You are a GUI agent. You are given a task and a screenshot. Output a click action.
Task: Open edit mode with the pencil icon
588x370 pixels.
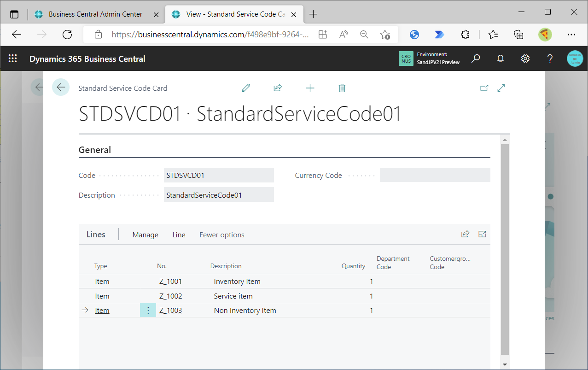tap(245, 88)
